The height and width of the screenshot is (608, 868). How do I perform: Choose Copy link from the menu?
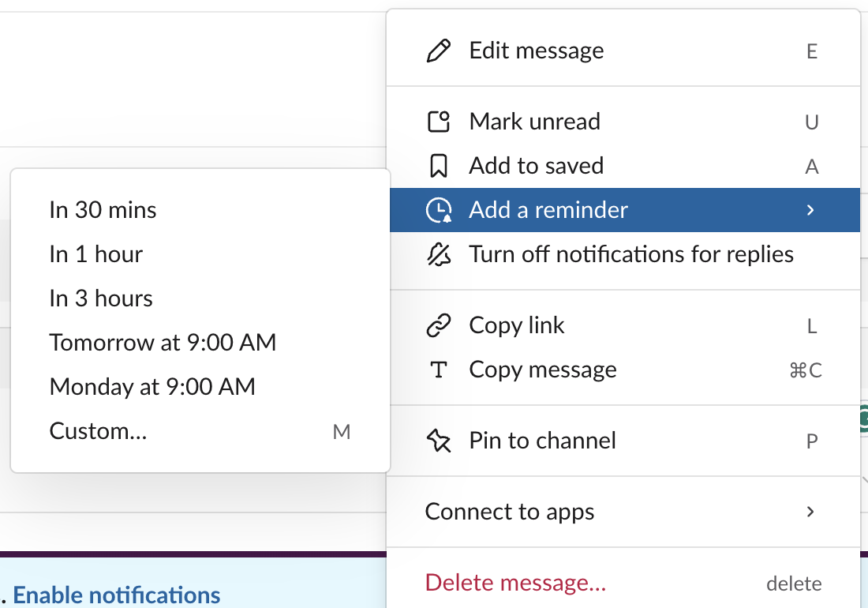tap(623, 325)
